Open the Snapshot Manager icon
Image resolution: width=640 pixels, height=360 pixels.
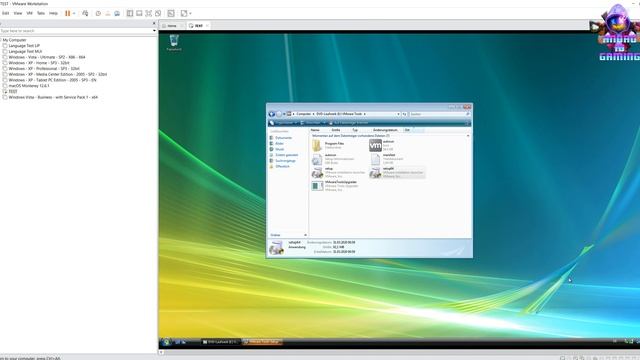tap(117, 13)
